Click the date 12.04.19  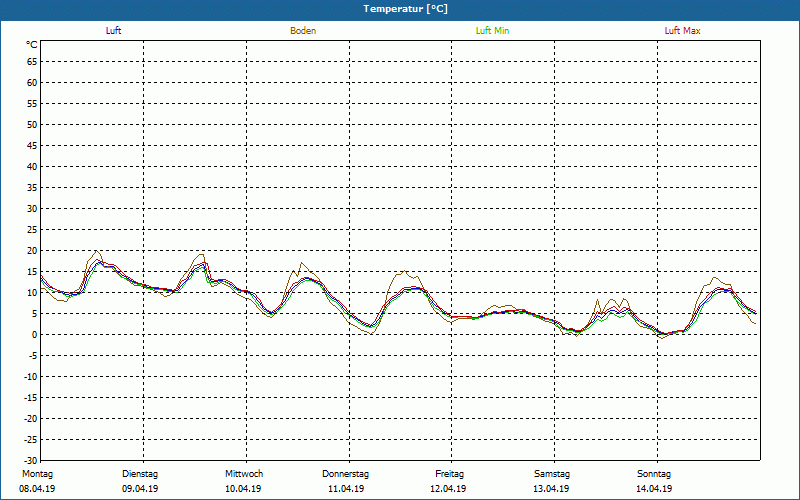[x=448, y=489]
